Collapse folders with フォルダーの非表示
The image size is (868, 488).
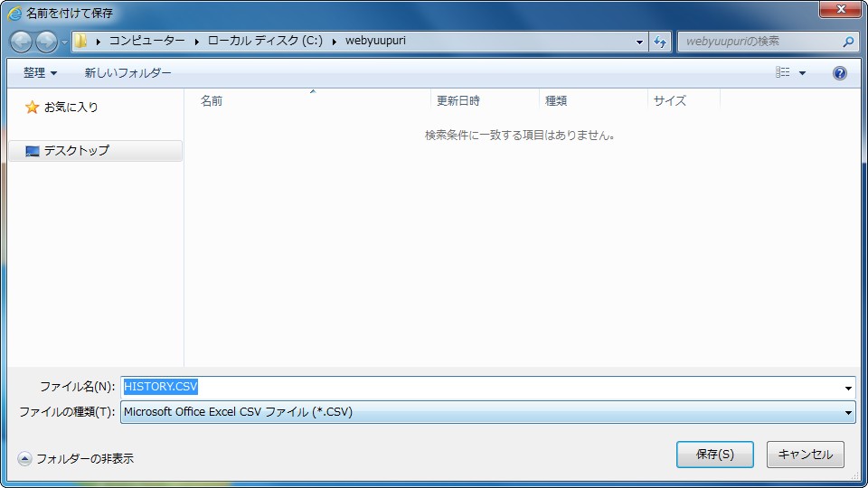(76, 458)
